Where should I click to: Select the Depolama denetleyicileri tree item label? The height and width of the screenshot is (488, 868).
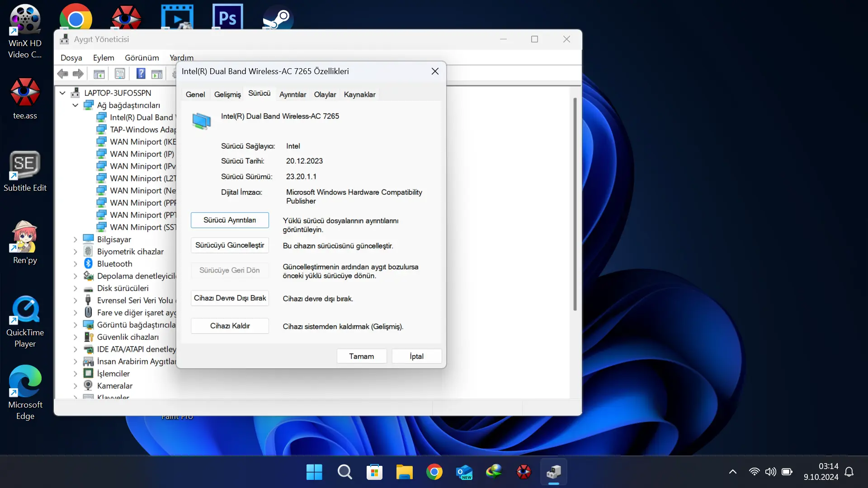tap(136, 276)
